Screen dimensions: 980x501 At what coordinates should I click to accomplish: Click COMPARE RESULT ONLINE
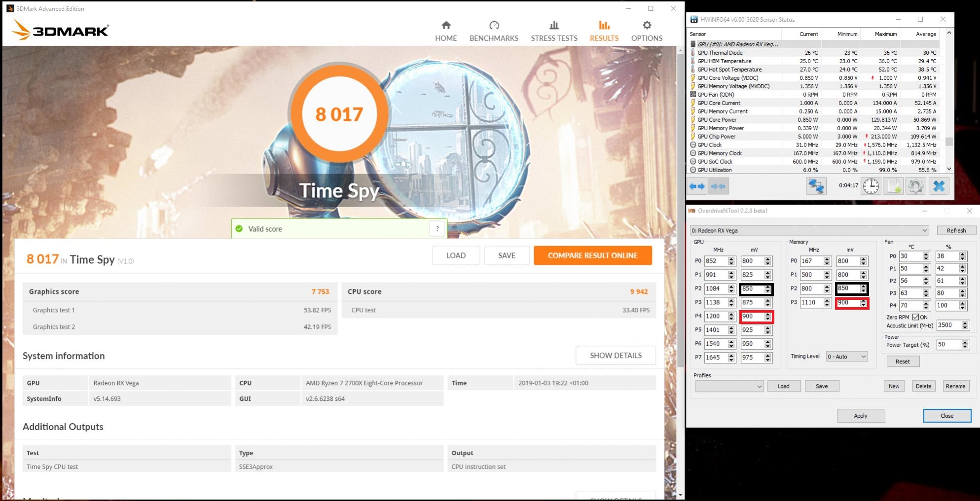pyautogui.click(x=593, y=255)
